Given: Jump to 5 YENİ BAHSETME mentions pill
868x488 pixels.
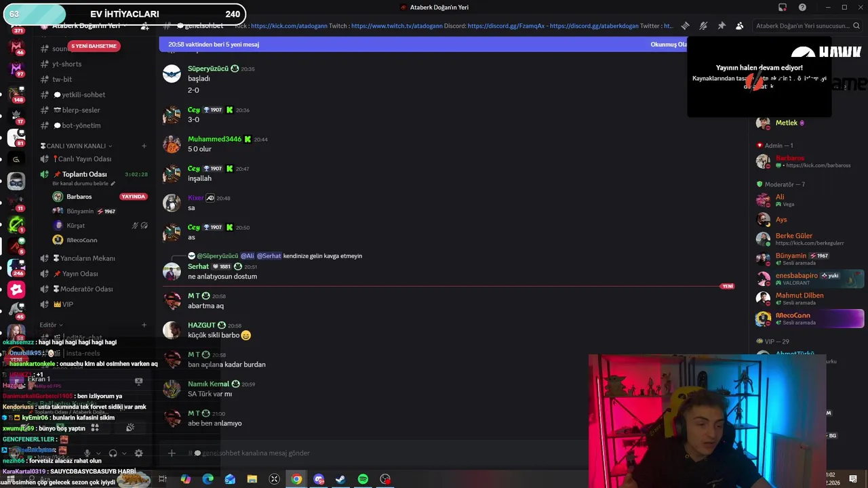Looking at the screenshot, I should pyautogui.click(x=94, y=46).
